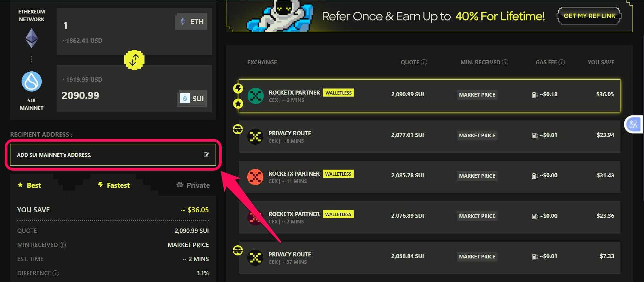Click the Ethereum network diamond logo
644x282 pixels.
click(x=32, y=38)
